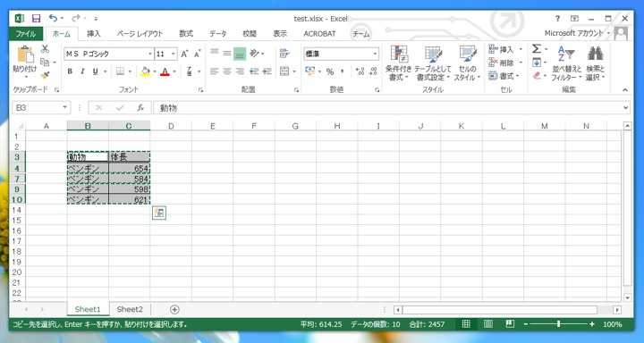Center text horizontally
Image resolution: width=644 pixels, height=343 pixels.
(226, 71)
